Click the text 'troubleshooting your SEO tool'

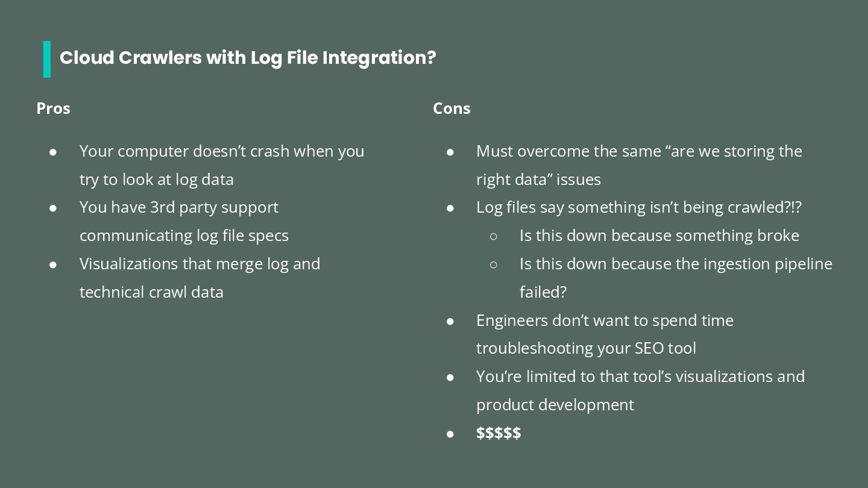tap(586, 348)
